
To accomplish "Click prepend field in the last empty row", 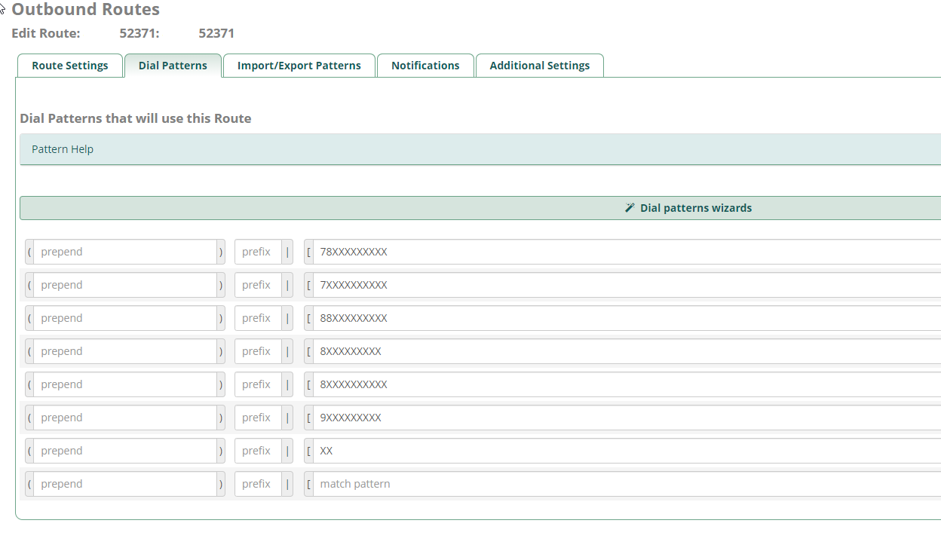I will click(x=125, y=484).
